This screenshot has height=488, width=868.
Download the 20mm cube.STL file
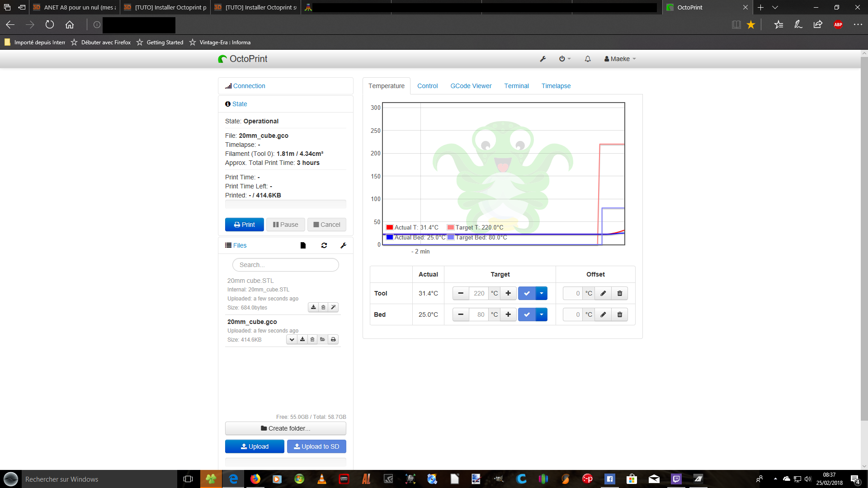(x=313, y=307)
